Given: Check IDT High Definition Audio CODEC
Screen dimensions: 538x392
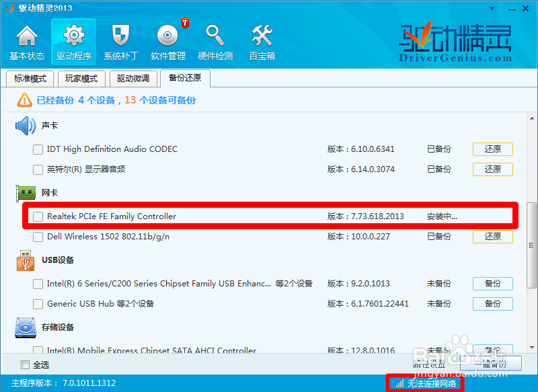Looking at the screenshot, I should (38, 149).
